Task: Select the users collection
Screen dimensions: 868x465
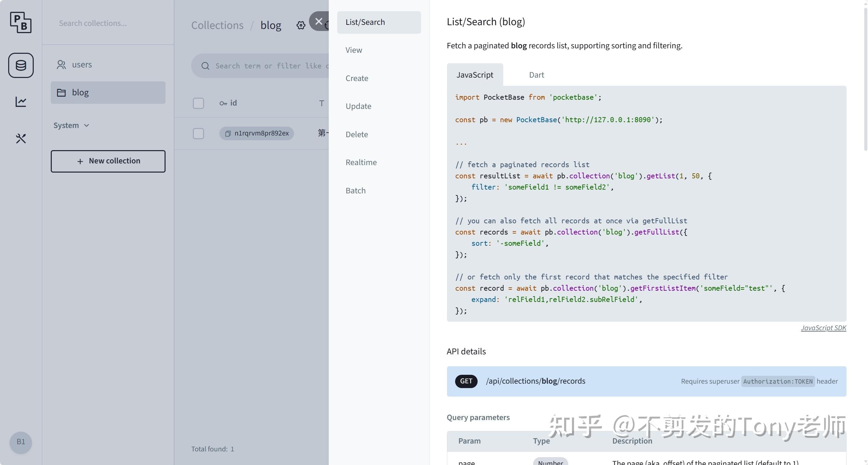Action: (x=82, y=64)
